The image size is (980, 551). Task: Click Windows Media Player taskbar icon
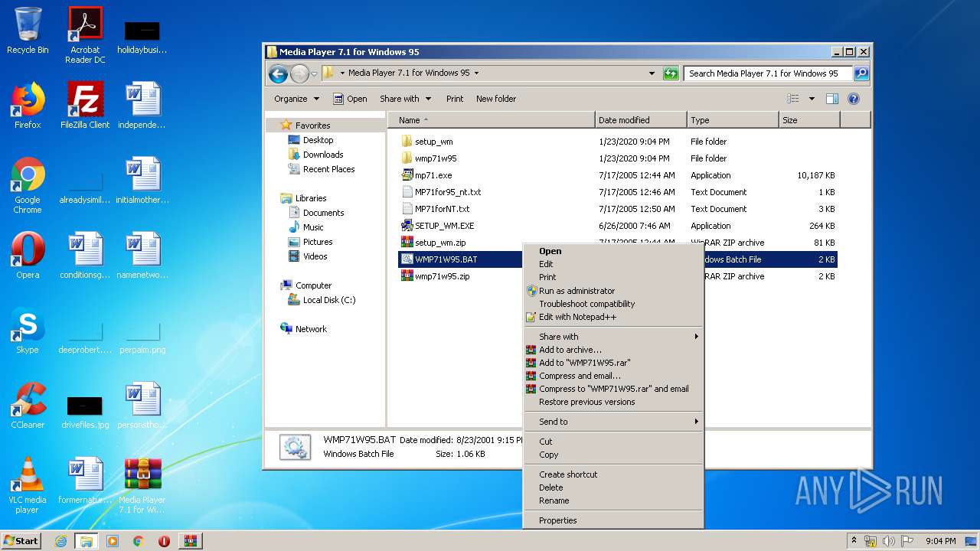[x=113, y=541]
